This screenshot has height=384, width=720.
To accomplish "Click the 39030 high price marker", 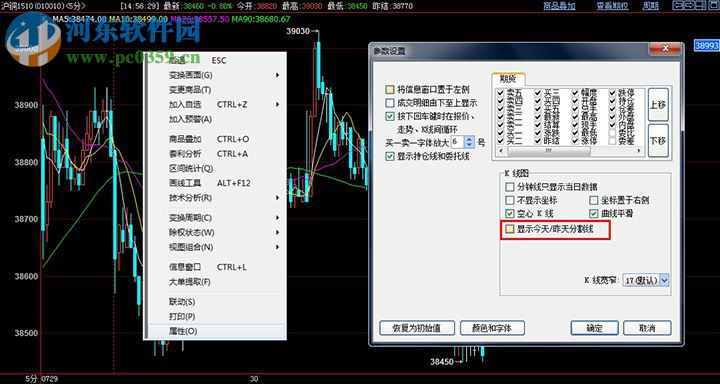I will [x=297, y=31].
